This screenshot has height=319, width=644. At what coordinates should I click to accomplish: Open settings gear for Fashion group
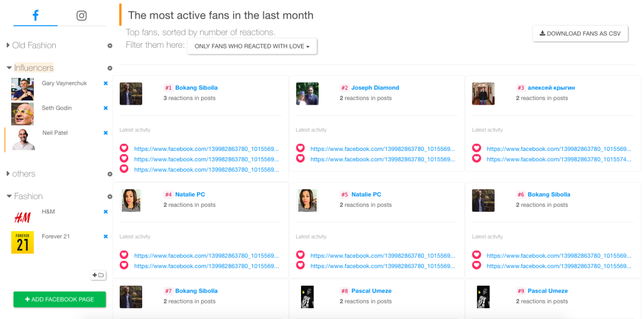click(110, 197)
